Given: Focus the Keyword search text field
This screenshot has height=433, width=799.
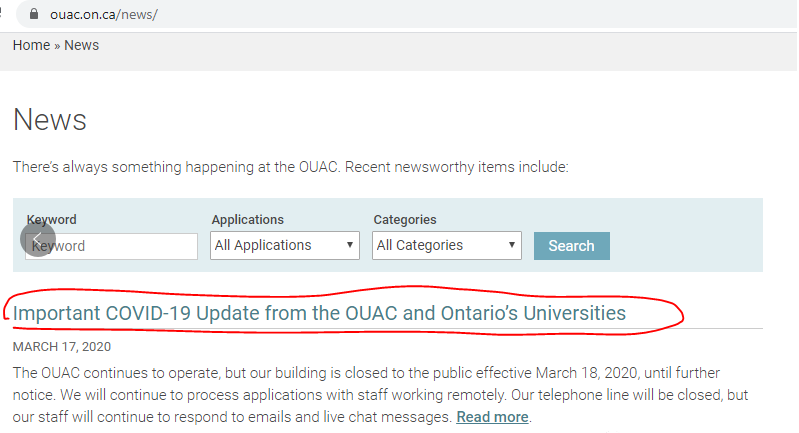Looking at the screenshot, I should [112, 246].
